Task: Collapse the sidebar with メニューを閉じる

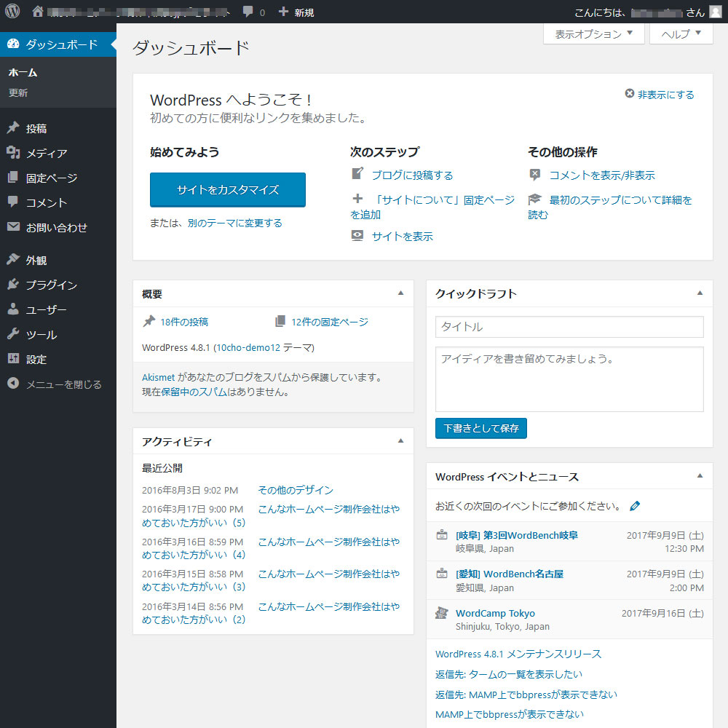Action: click(63, 384)
